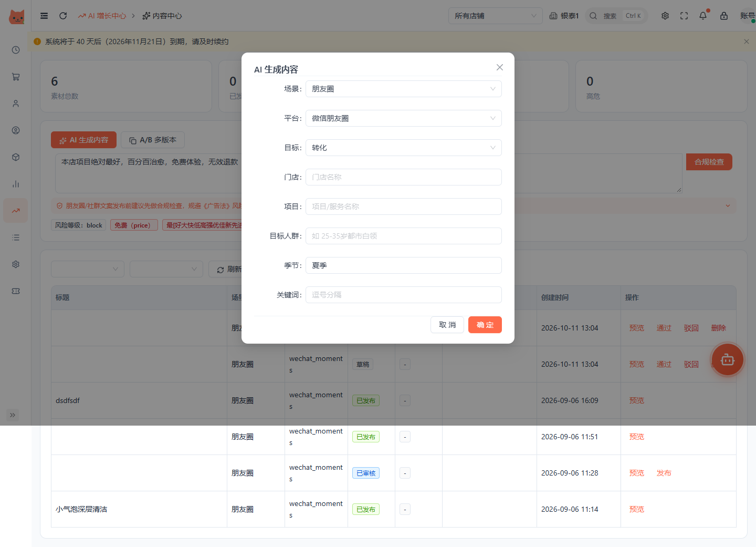Image resolution: width=756 pixels, height=547 pixels.
Task: Go to AI 增长中心 breadcrumb
Action: (x=102, y=16)
